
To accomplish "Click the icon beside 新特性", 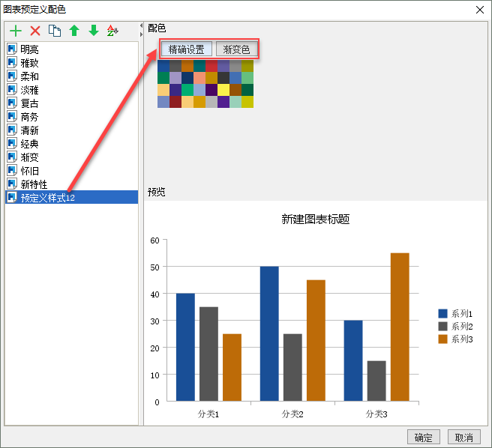I will 12,184.
